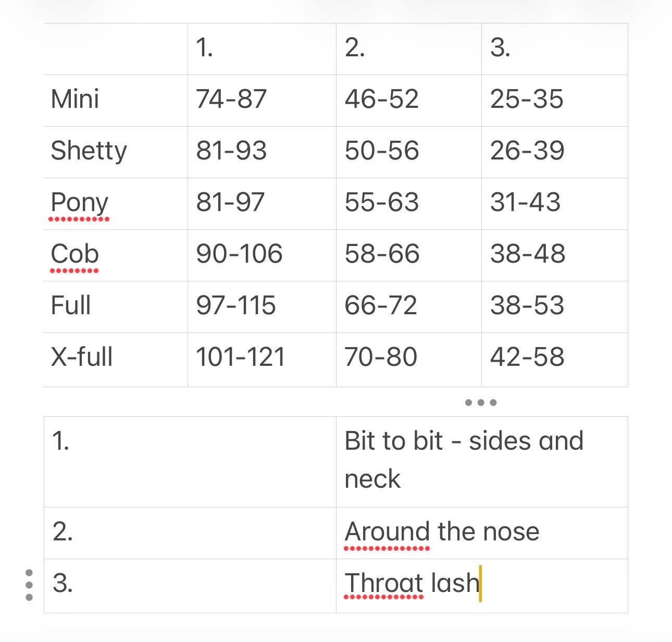Tap the top-left empty header cell

click(x=115, y=48)
